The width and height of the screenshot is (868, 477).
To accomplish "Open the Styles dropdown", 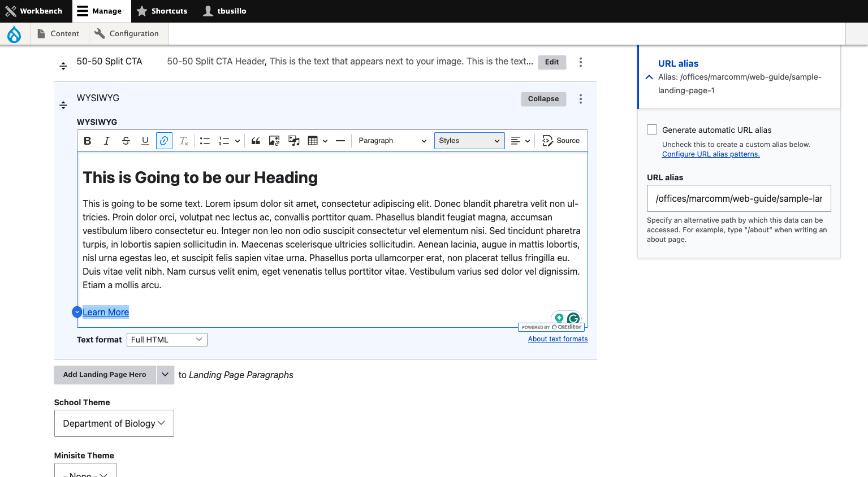I will click(469, 141).
